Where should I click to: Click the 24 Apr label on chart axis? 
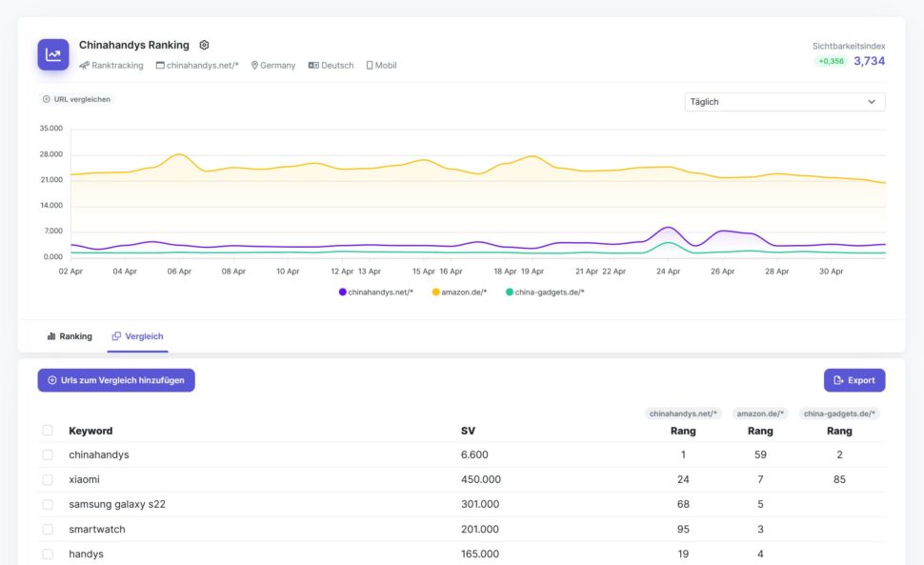[x=668, y=271]
